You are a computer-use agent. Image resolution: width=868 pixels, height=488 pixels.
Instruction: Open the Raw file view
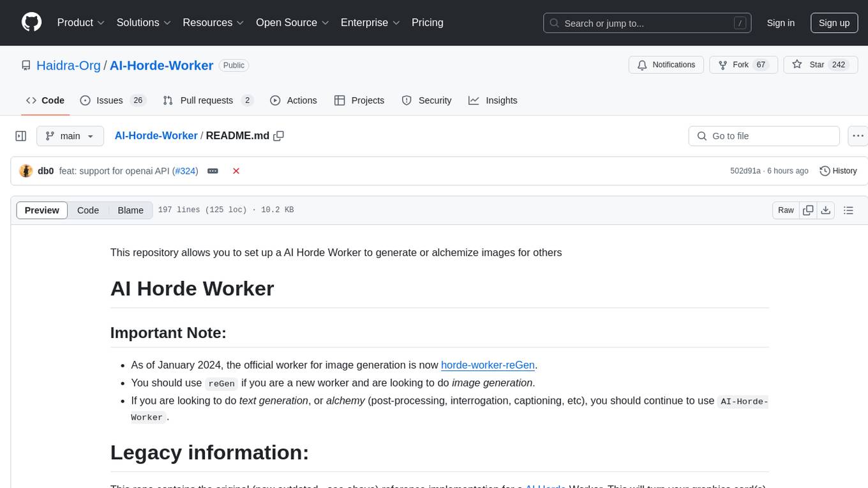pyautogui.click(x=786, y=210)
